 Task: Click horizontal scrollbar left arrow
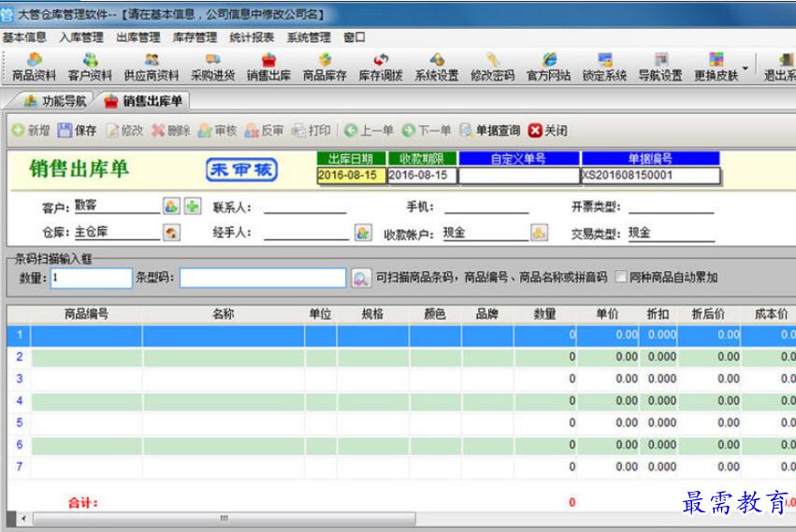24,518
